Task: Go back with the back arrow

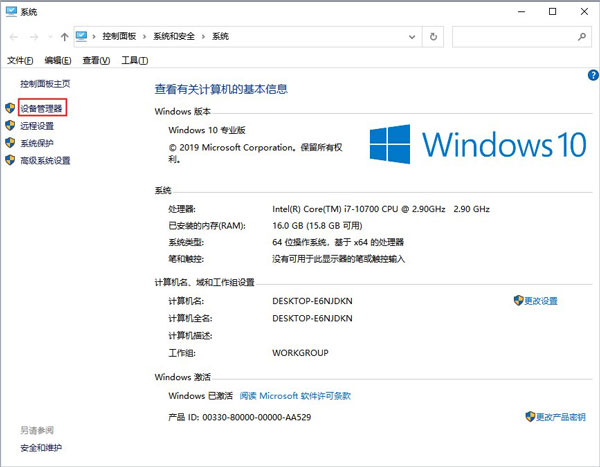Action: (x=14, y=37)
